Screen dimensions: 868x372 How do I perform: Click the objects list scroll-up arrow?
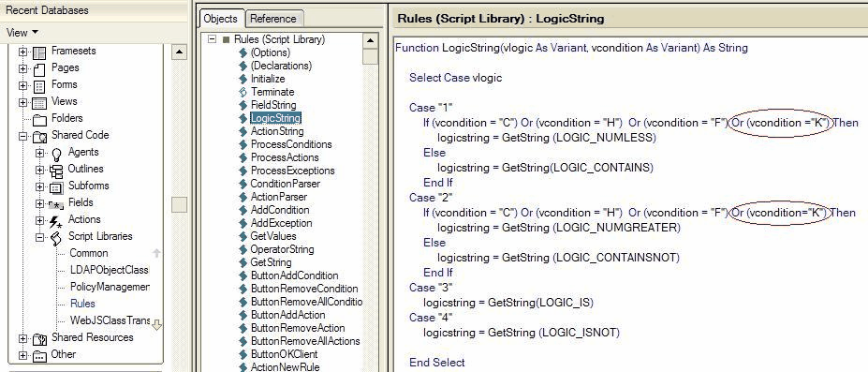(371, 40)
